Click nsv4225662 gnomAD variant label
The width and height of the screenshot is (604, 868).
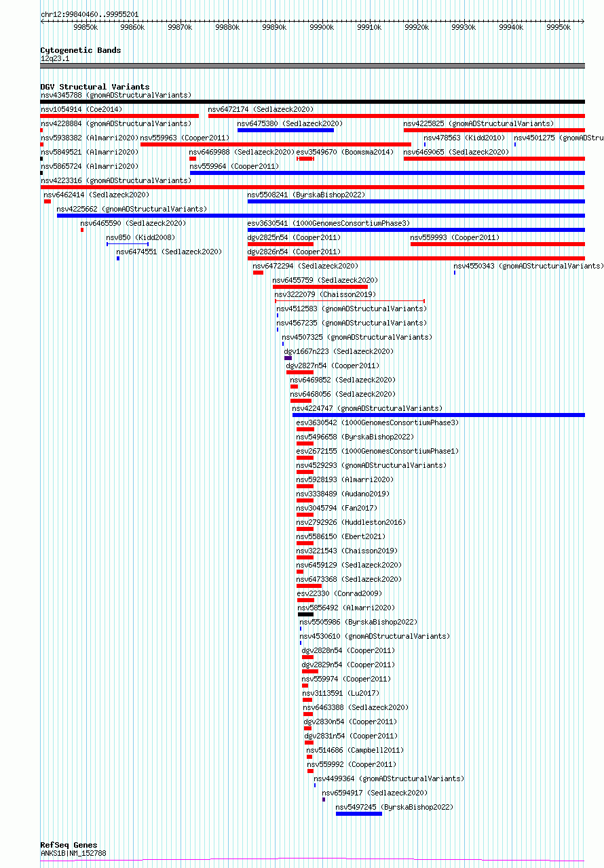click(132, 209)
